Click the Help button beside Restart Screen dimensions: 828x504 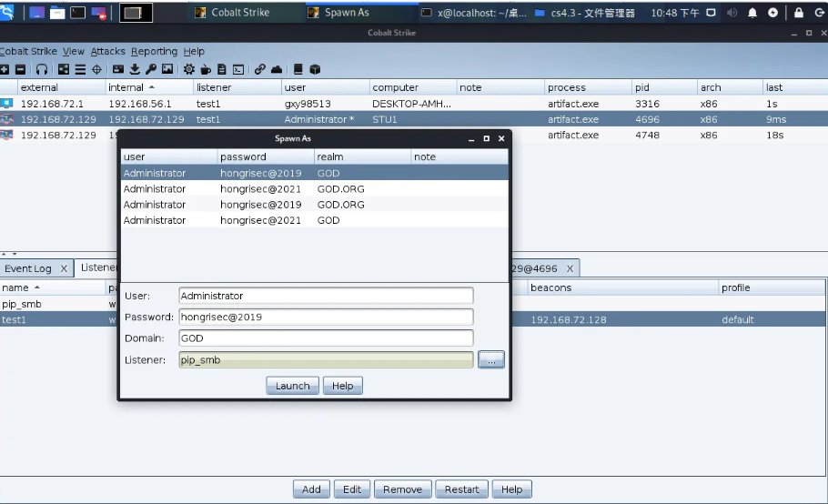coord(511,489)
